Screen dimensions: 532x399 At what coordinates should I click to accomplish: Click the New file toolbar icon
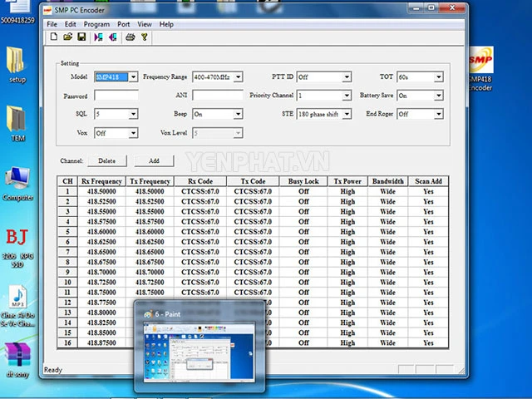pos(53,37)
